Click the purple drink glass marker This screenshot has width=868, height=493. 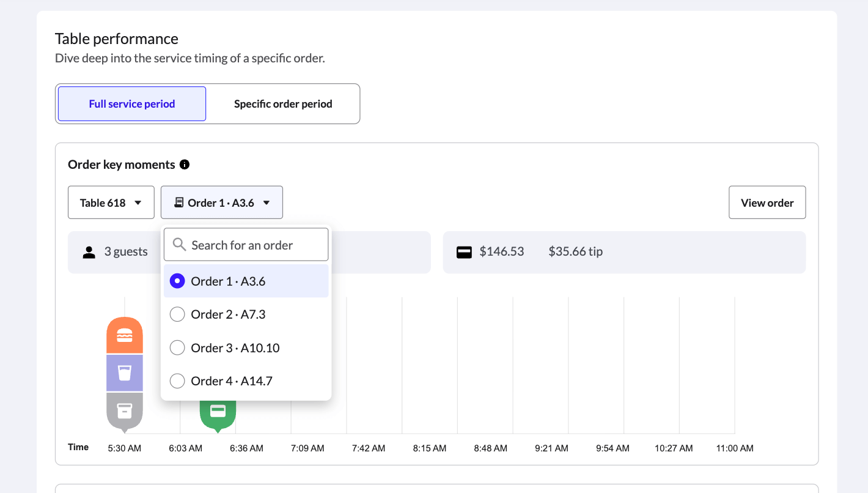pos(125,373)
